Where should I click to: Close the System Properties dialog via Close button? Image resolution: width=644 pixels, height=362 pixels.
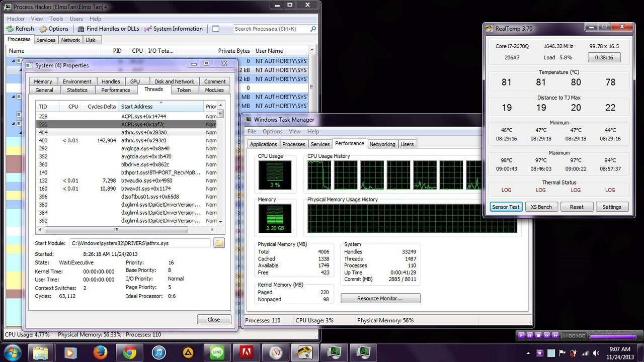tap(214, 319)
